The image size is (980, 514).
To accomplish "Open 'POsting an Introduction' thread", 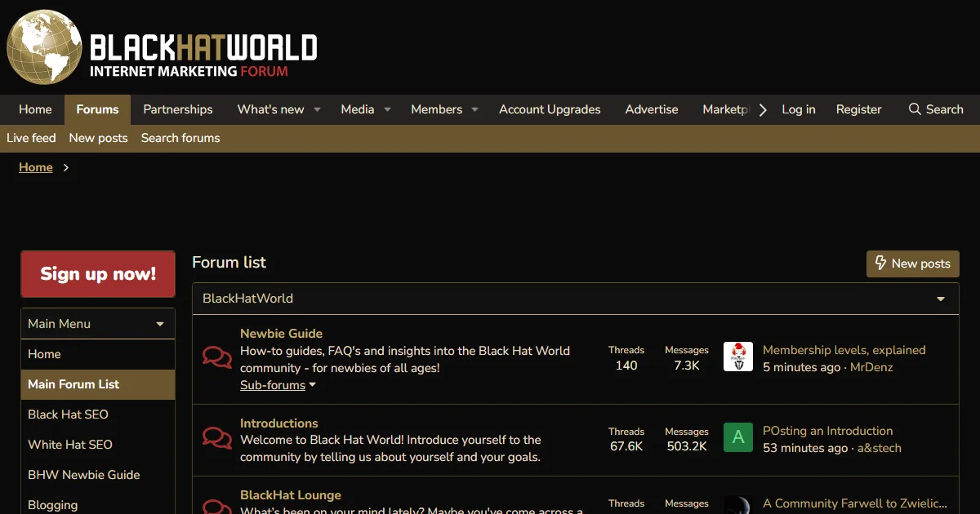I will click(x=828, y=431).
